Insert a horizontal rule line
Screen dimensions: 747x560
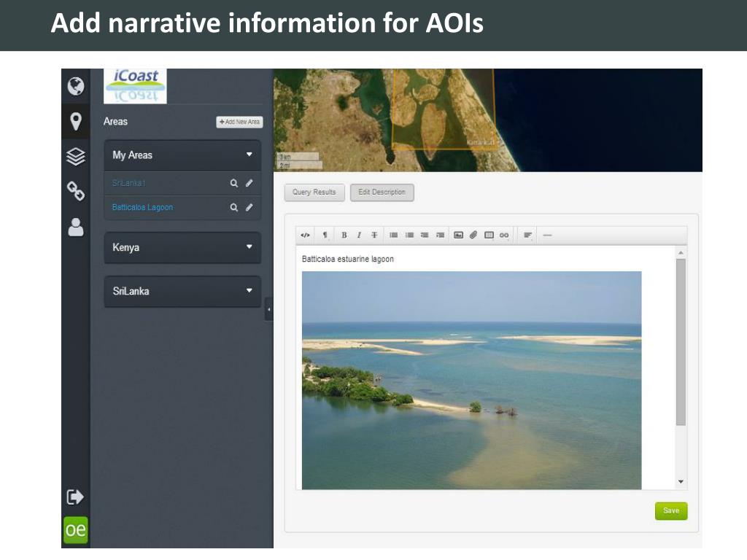(x=547, y=235)
